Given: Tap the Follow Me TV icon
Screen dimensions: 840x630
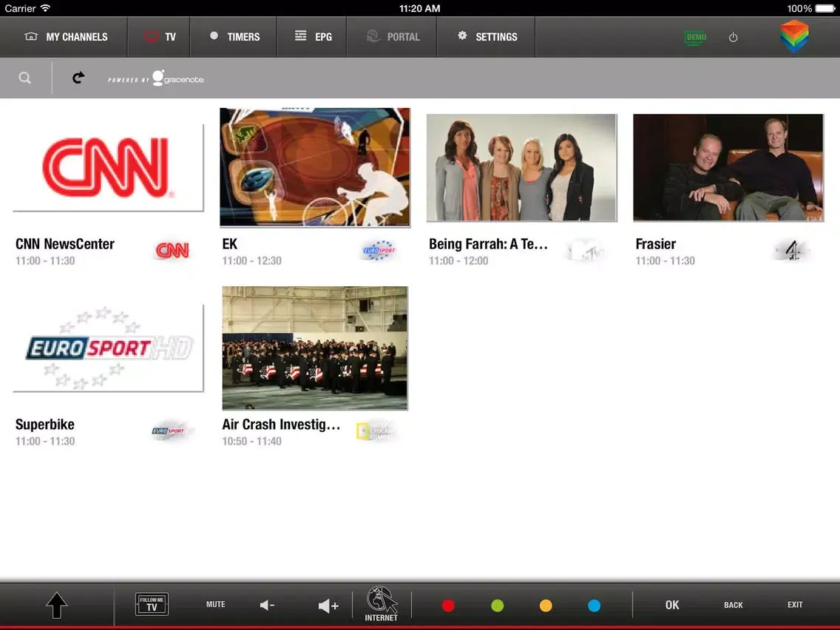Looking at the screenshot, I should click(152, 604).
